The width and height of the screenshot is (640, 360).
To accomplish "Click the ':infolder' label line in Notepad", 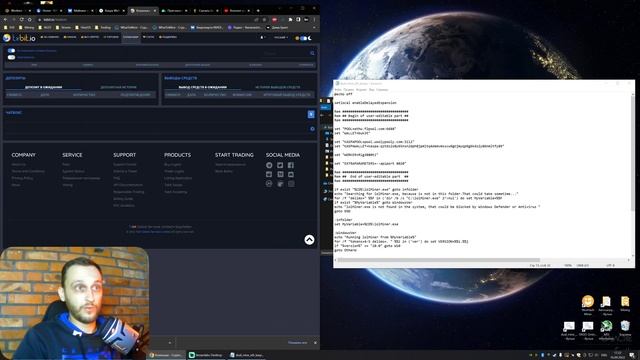I will [343, 220].
